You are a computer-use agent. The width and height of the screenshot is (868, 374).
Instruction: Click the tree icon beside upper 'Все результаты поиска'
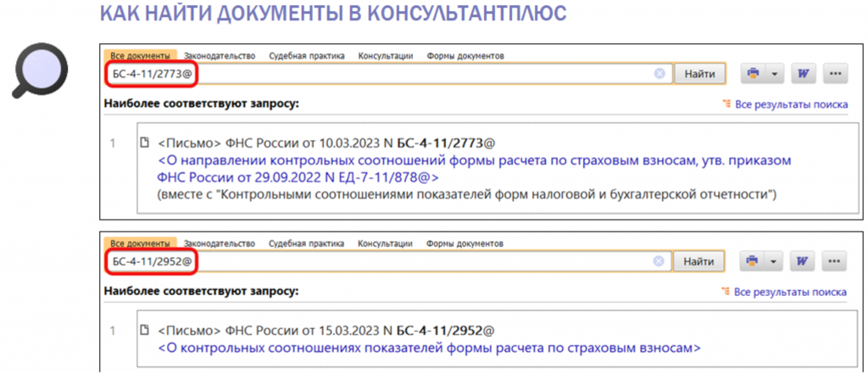coord(726,104)
